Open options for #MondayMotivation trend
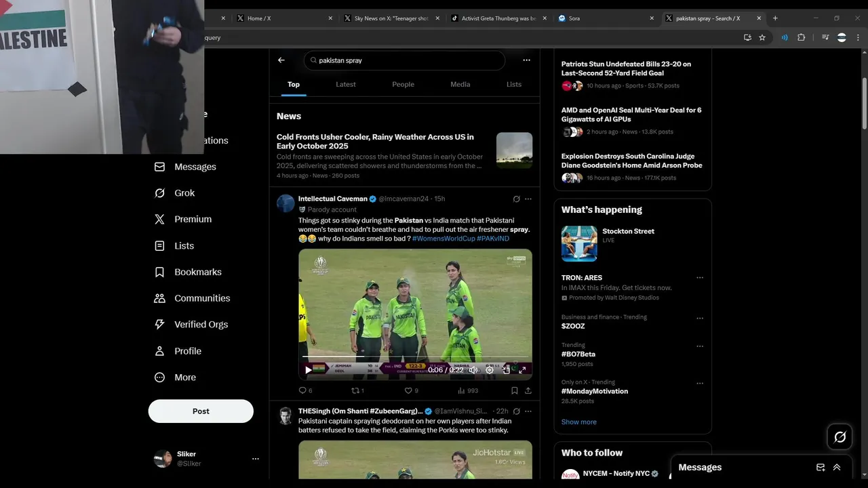The width and height of the screenshot is (868, 488). pos(700,383)
